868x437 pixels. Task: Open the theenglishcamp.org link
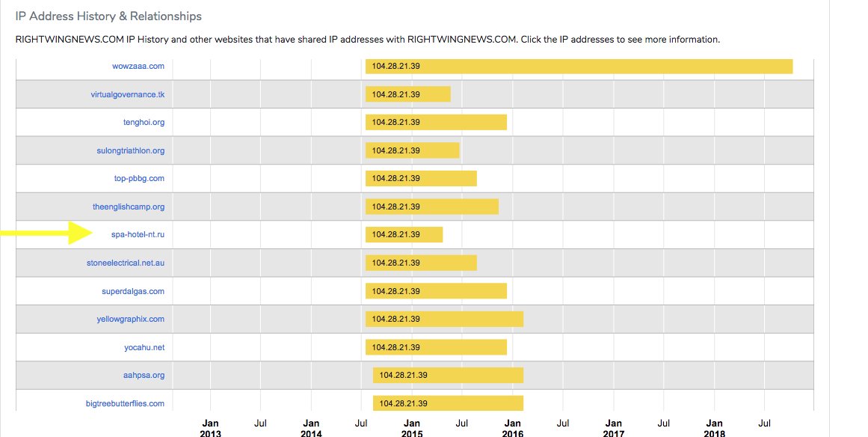click(129, 207)
